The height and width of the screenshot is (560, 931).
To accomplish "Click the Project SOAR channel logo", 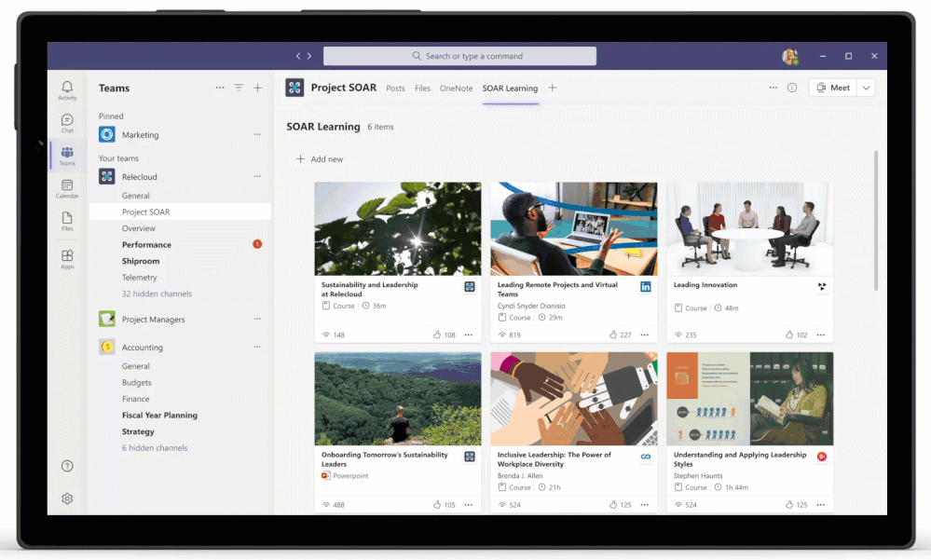I will point(294,88).
